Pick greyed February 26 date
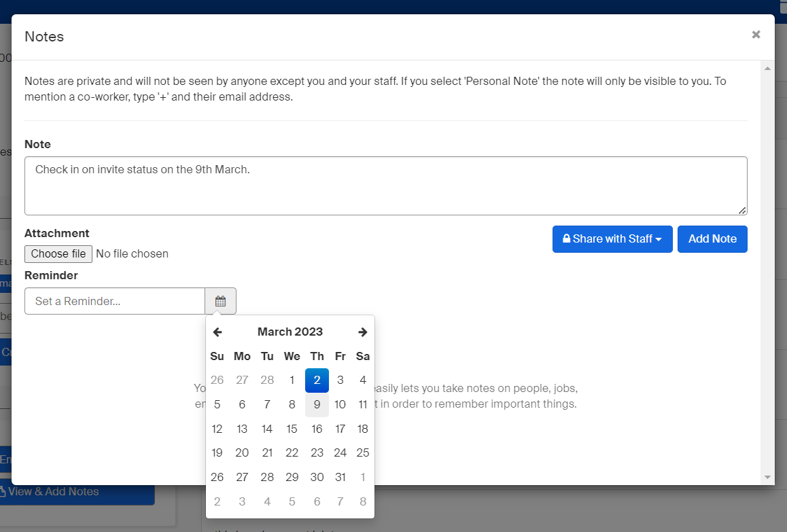787x532 pixels. click(217, 380)
